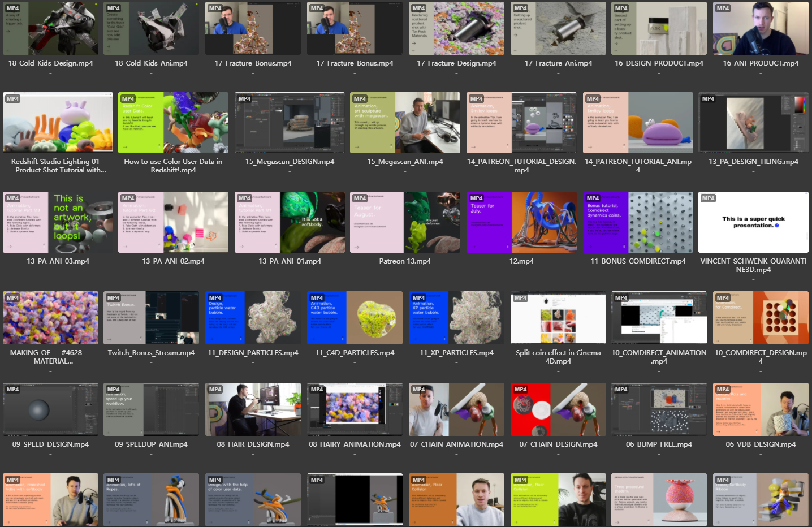This screenshot has width=812, height=527.
Task: Click the Patreon 13.mp4 file name
Action: click(x=405, y=261)
